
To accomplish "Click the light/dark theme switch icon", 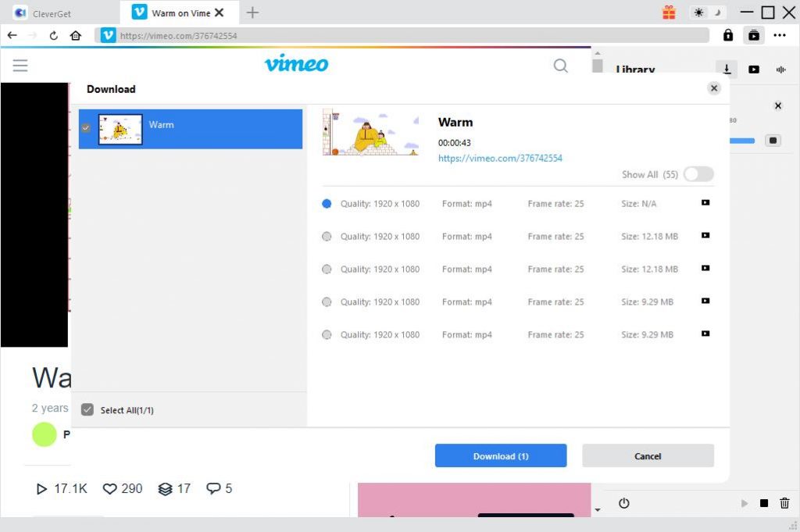I will [x=708, y=12].
